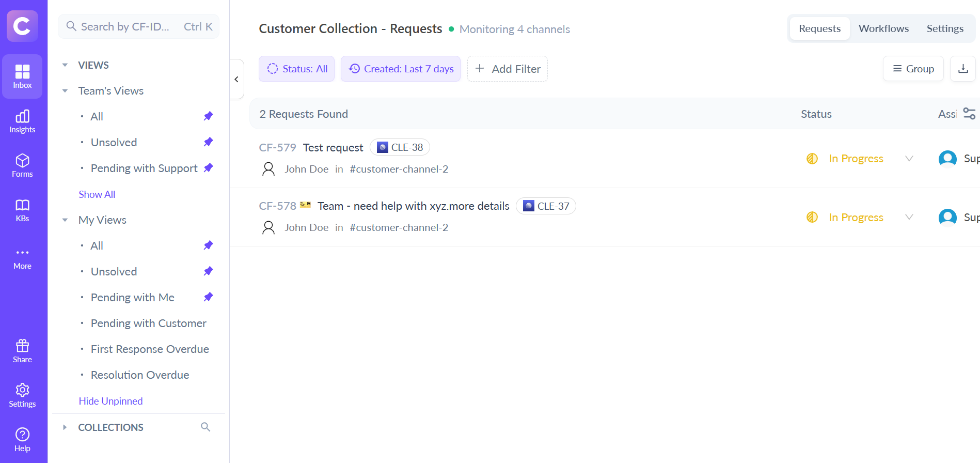Image resolution: width=980 pixels, height=463 pixels.
Task: Switch to the Settings tab
Action: [944, 28]
